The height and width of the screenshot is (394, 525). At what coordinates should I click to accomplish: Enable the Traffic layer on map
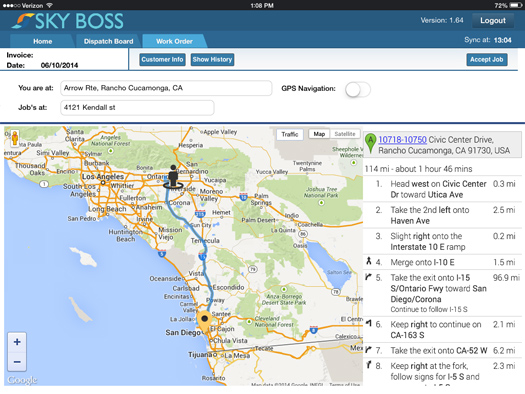click(290, 134)
